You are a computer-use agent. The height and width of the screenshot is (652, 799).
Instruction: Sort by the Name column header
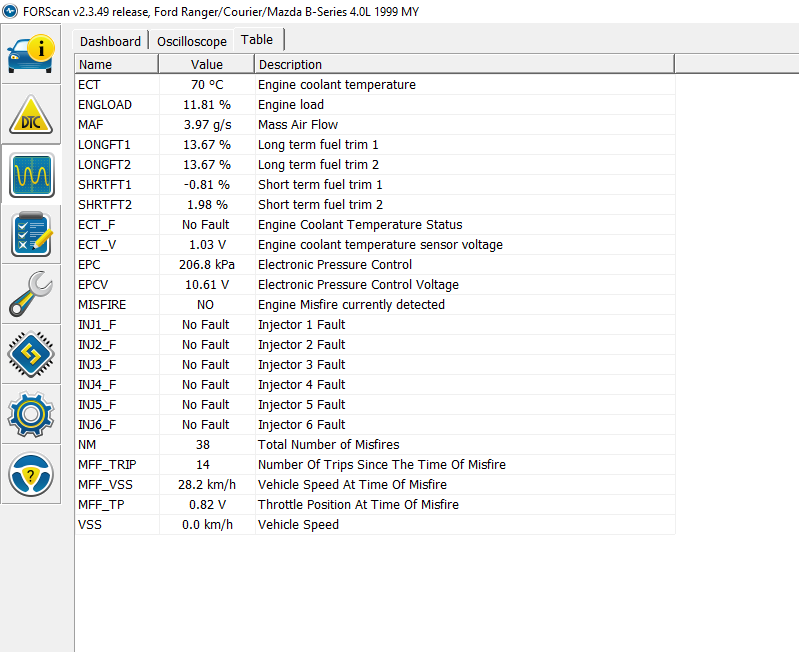coord(116,64)
